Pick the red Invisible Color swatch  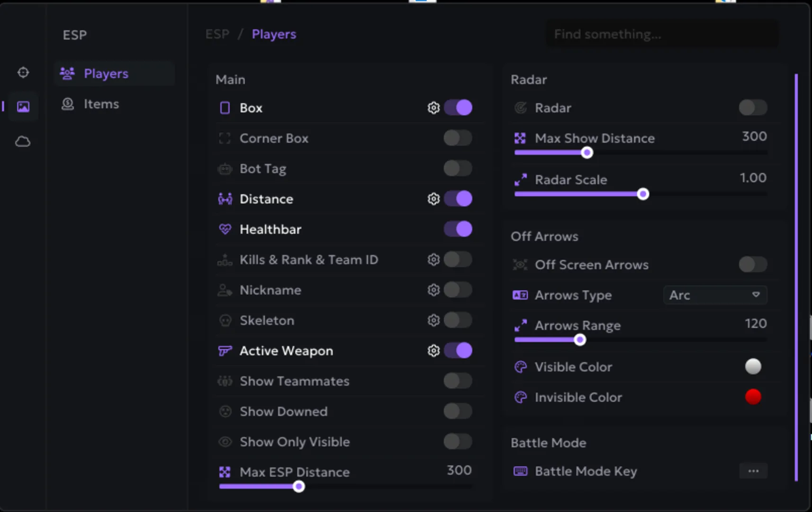(753, 397)
